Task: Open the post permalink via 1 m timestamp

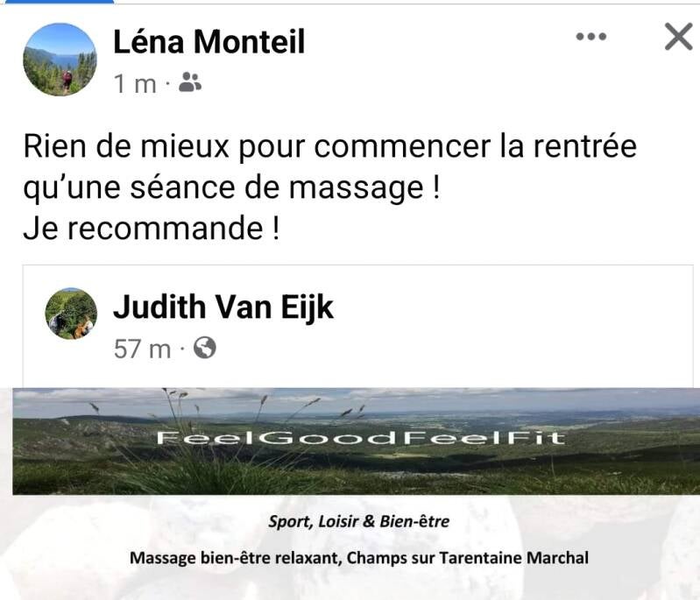Action: pos(135,83)
